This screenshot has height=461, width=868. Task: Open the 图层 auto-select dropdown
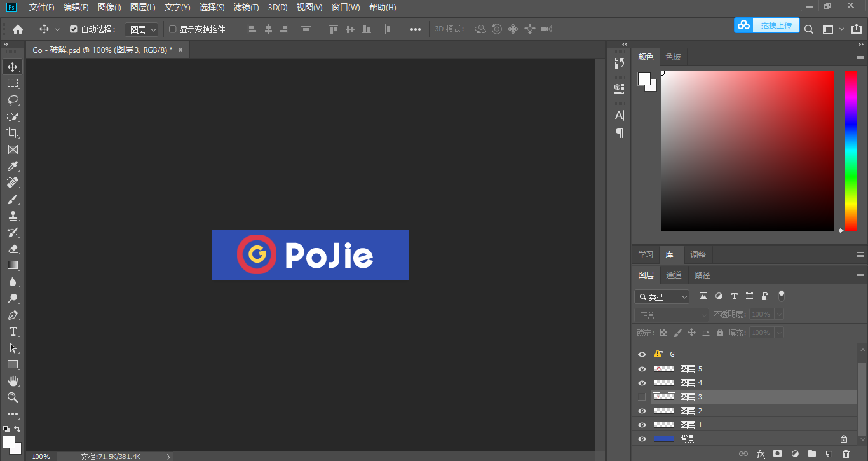[141, 30]
